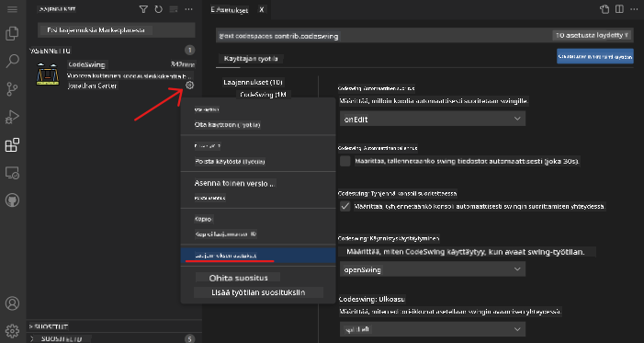Open the Search view magnifier icon
Screen dimensions: 644x343
(x=12, y=62)
